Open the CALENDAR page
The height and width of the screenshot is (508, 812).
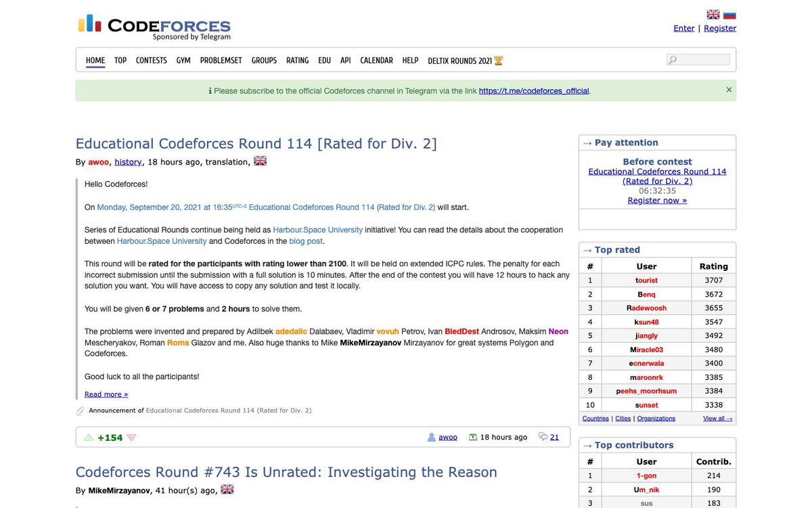click(x=377, y=60)
